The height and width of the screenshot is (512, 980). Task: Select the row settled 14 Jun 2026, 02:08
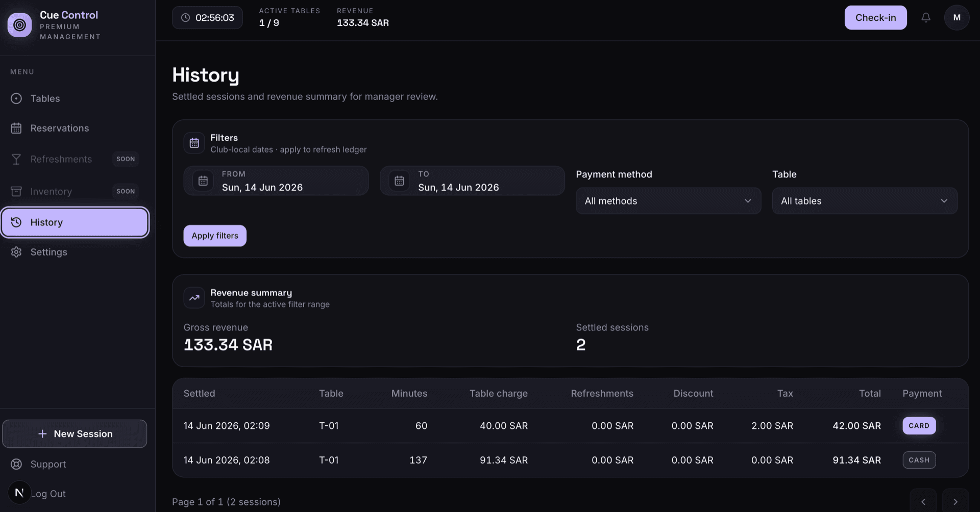pos(570,460)
